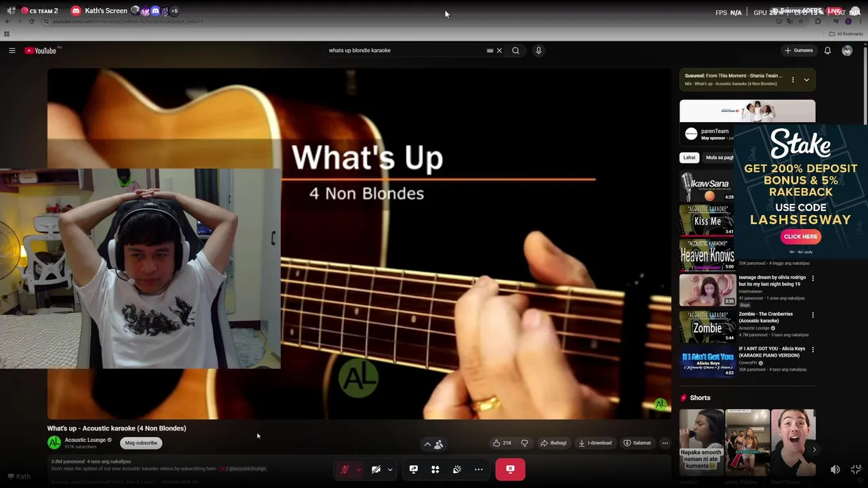Adjust stream volume speaker icon
The height and width of the screenshot is (488, 868).
[835, 469]
